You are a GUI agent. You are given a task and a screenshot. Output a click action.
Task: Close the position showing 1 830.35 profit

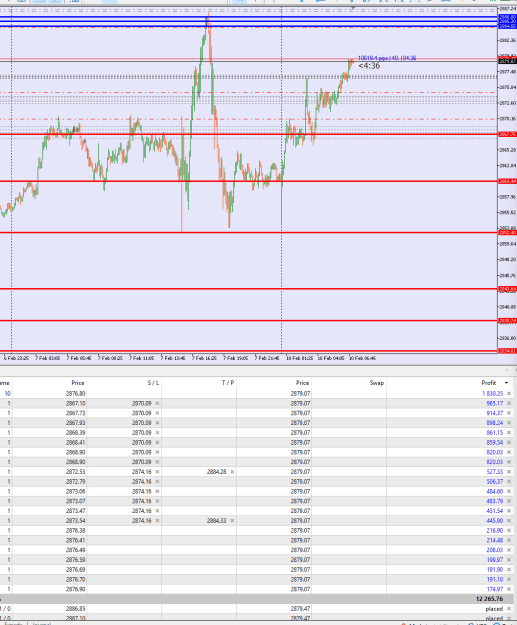coord(509,393)
